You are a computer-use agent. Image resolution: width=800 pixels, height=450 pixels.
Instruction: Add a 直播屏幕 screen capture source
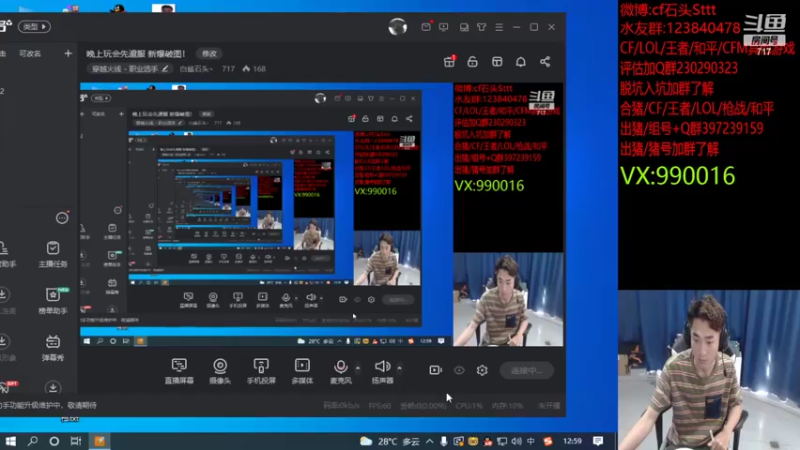(179, 371)
